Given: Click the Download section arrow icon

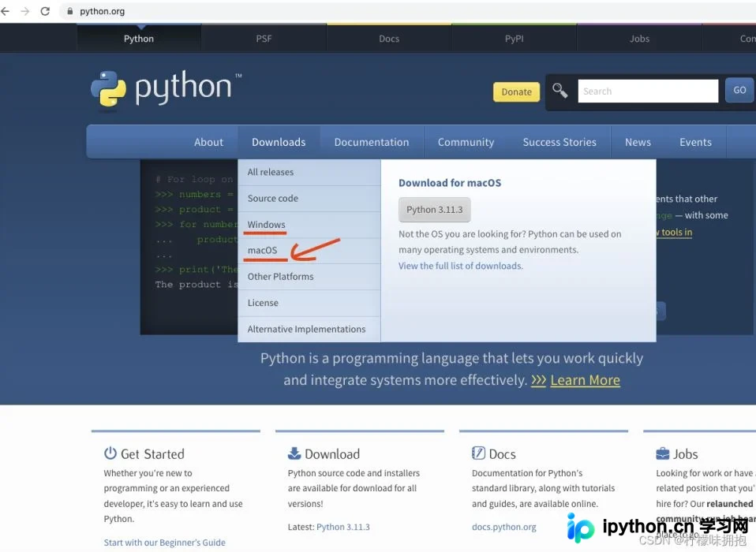Looking at the screenshot, I should (x=294, y=453).
